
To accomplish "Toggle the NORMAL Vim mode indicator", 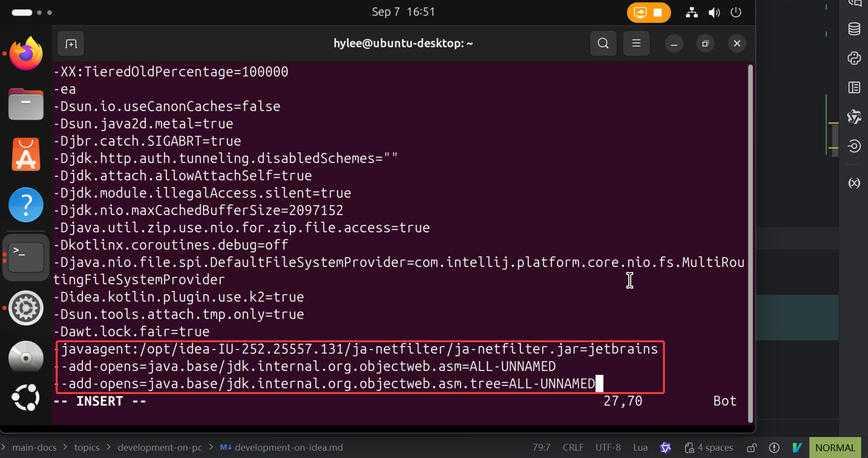I will [x=835, y=448].
